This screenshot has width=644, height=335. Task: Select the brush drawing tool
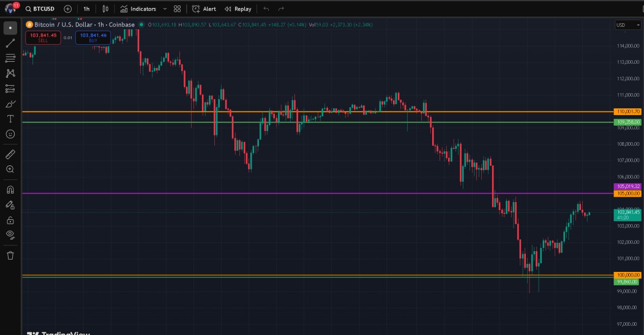[10, 104]
